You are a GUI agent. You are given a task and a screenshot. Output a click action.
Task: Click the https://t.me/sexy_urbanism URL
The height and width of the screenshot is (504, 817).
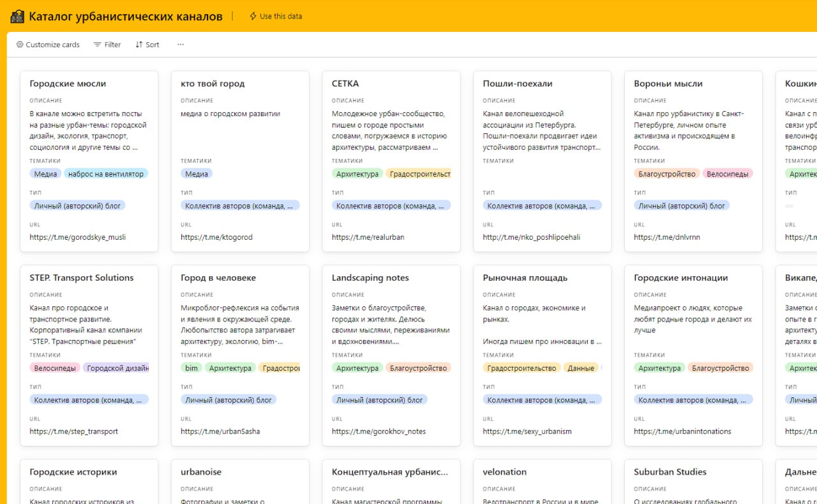click(527, 431)
